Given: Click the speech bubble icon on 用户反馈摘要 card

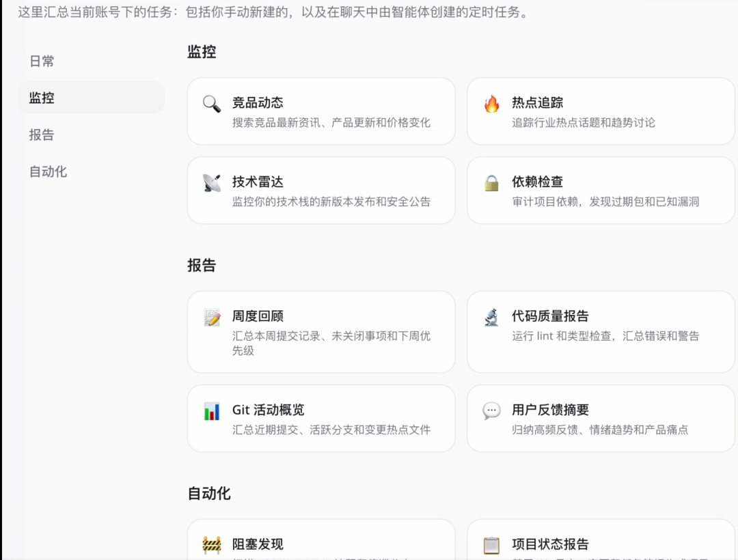Looking at the screenshot, I should tap(491, 410).
